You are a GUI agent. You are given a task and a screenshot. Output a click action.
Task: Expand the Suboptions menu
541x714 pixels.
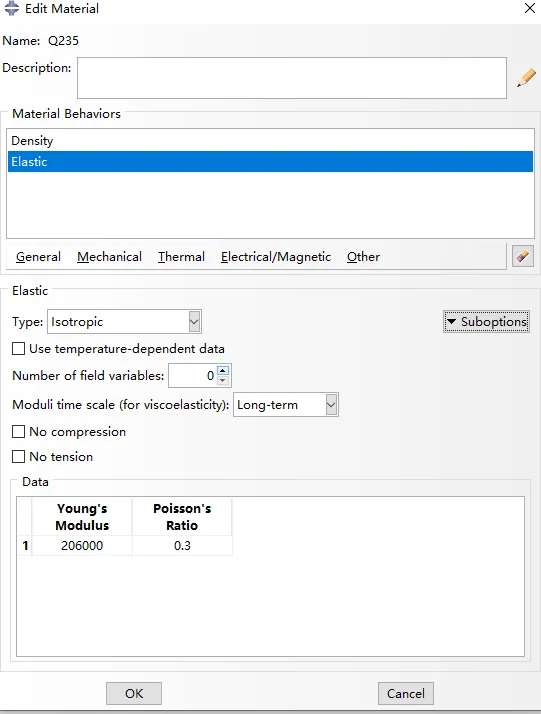[486, 322]
